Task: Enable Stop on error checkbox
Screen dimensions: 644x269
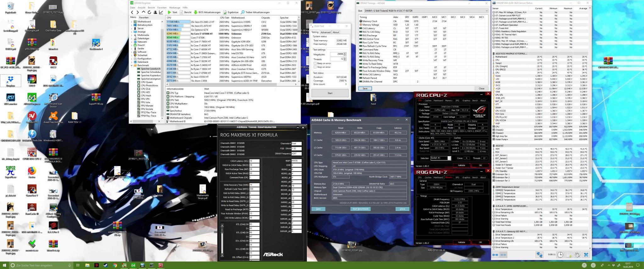Action: click(x=315, y=67)
